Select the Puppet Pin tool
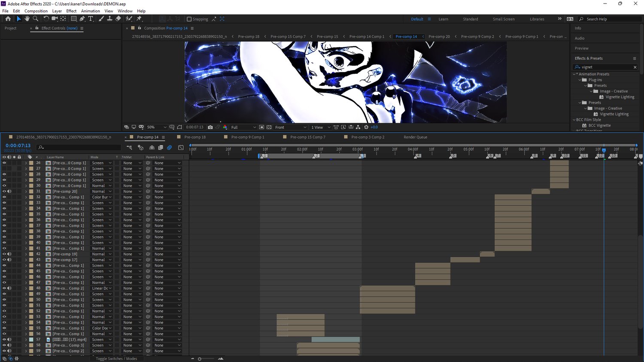Viewport: 644px width, 362px height. (x=139, y=19)
